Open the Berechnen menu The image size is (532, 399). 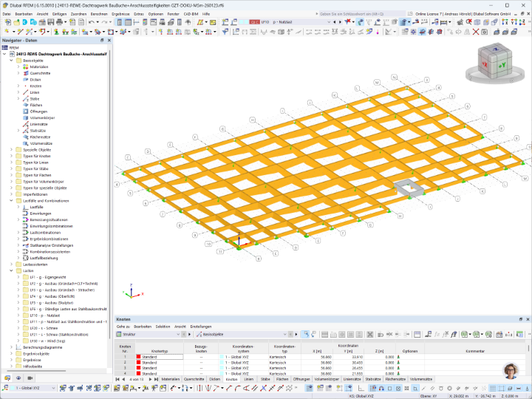[x=99, y=14]
